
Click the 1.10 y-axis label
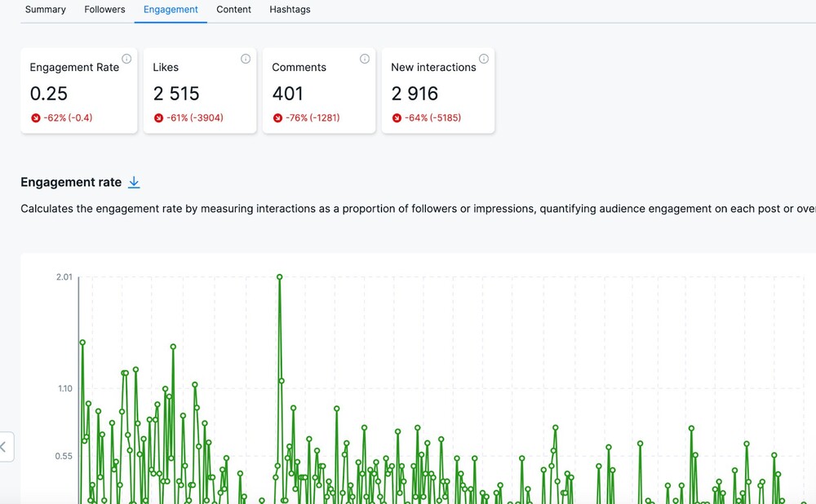65,388
